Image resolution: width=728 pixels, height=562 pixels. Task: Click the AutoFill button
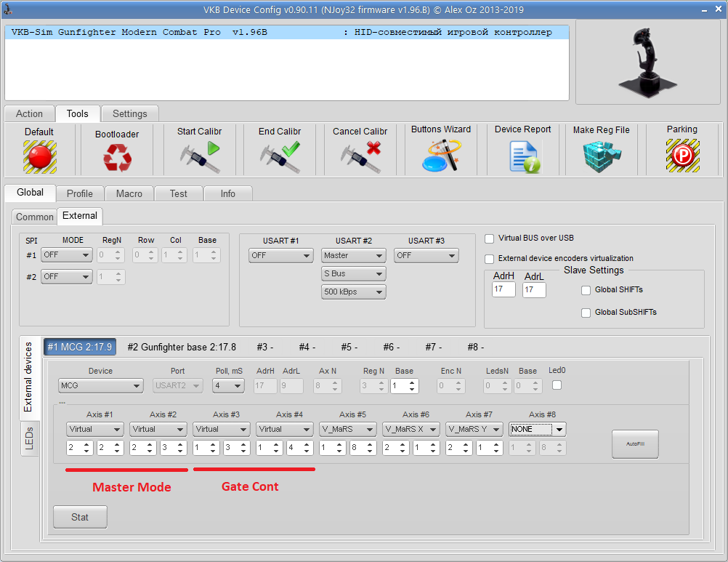pos(635,443)
